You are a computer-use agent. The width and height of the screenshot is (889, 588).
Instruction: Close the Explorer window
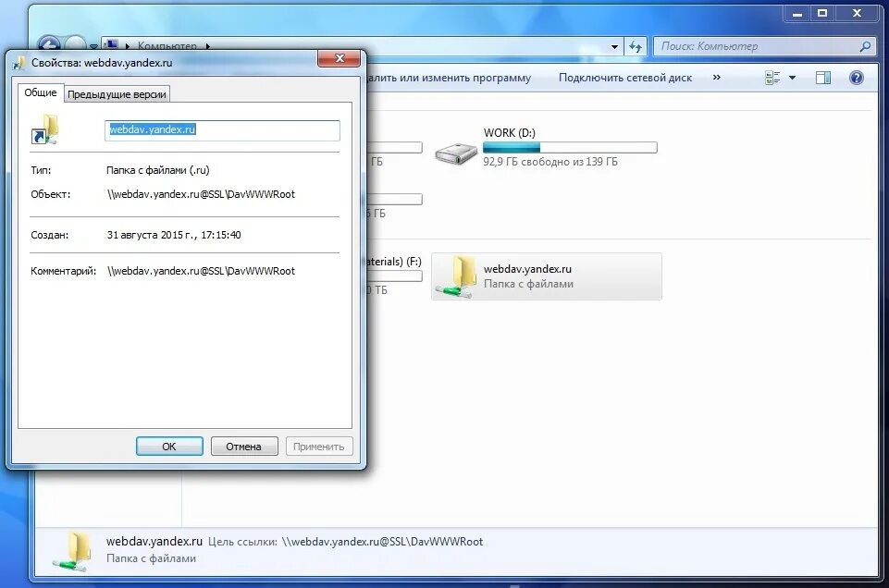pos(857,13)
